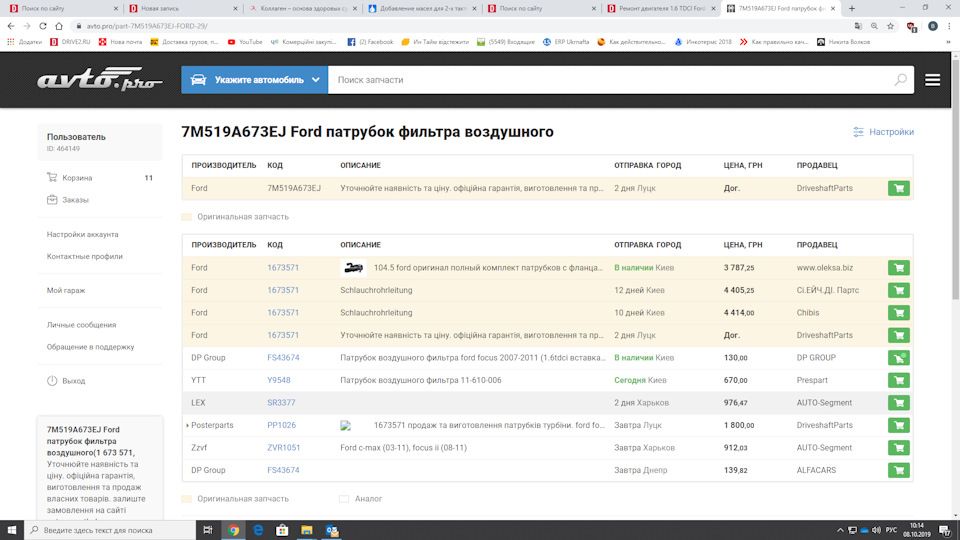Open Заказы in sidebar
Image resolution: width=960 pixels, height=540 pixels.
(x=67, y=200)
